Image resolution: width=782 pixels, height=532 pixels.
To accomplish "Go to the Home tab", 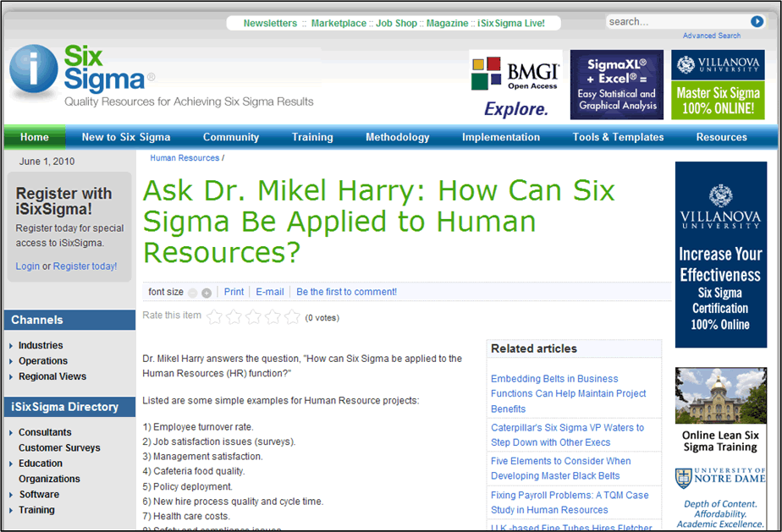I will (35, 137).
